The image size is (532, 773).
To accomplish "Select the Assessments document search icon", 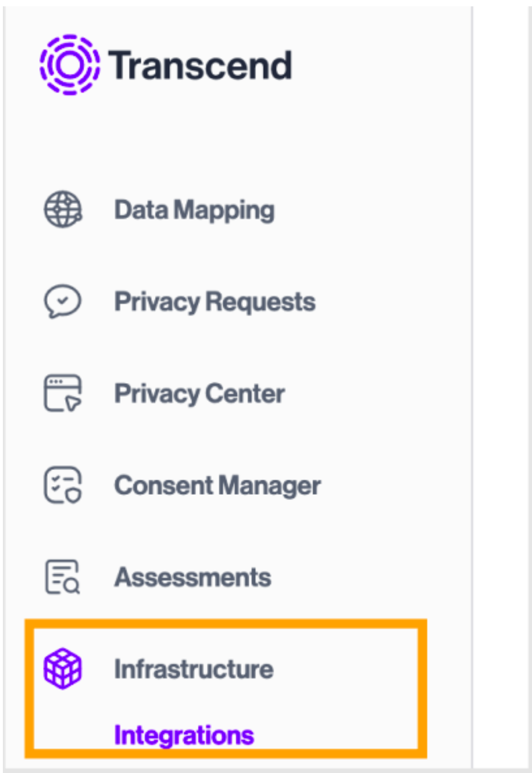I will pyautogui.click(x=60, y=577).
